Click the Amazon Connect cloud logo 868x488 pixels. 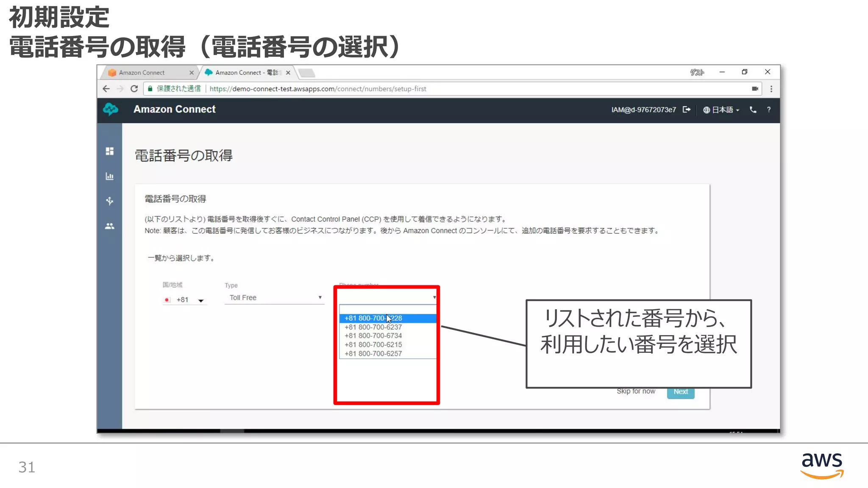(111, 109)
